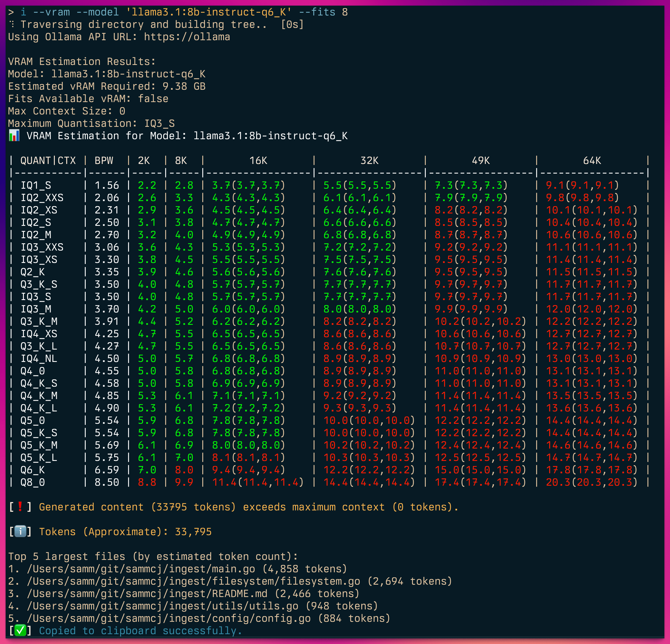
Task: Click the bar chart emoji icon
Action: [x=14, y=136]
